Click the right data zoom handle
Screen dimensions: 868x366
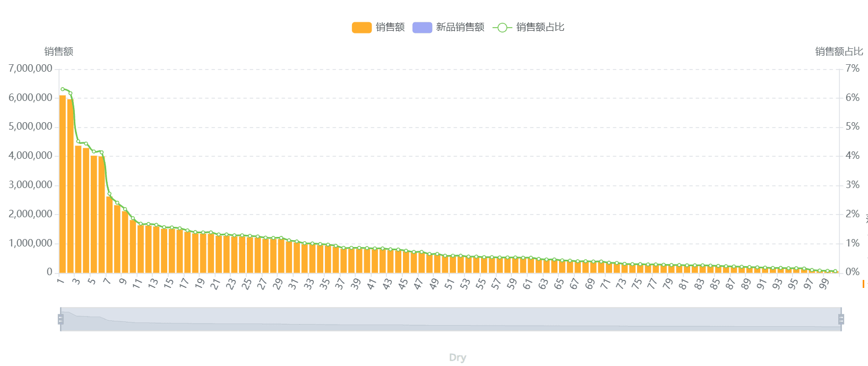click(841, 319)
